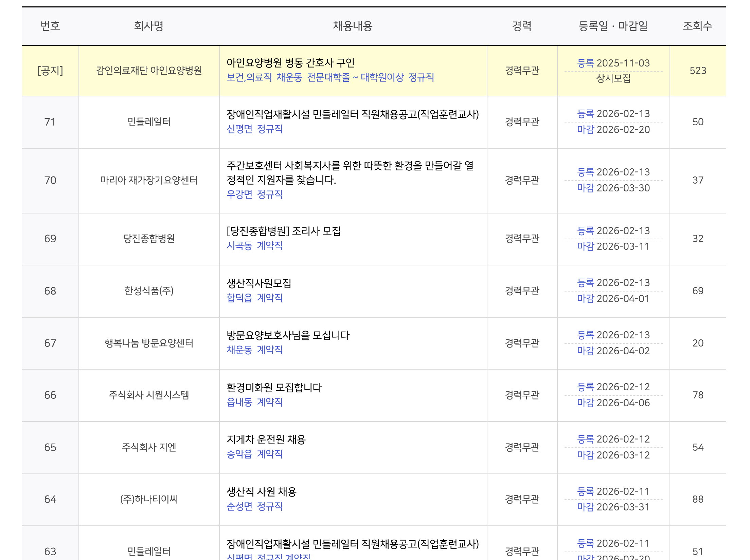Click the 회사명 column header
750x560 pixels.
tap(148, 26)
